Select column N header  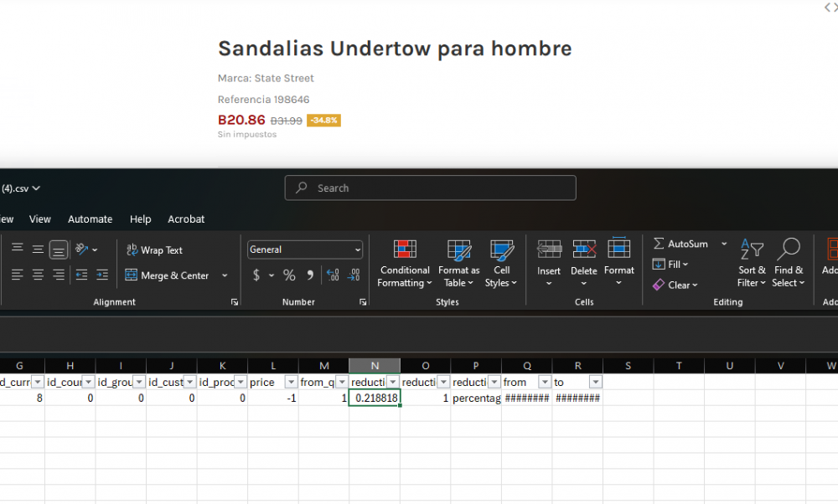click(x=375, y=366)
